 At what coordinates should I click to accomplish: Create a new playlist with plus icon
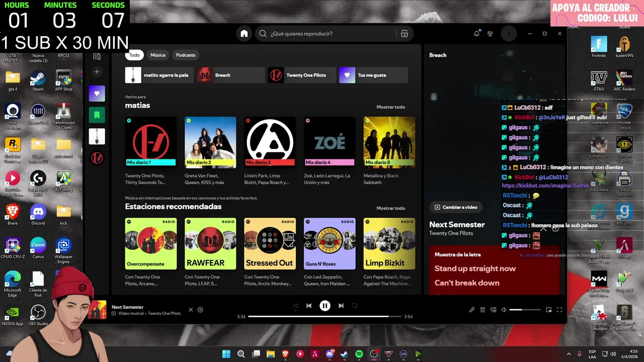(97, 72)
